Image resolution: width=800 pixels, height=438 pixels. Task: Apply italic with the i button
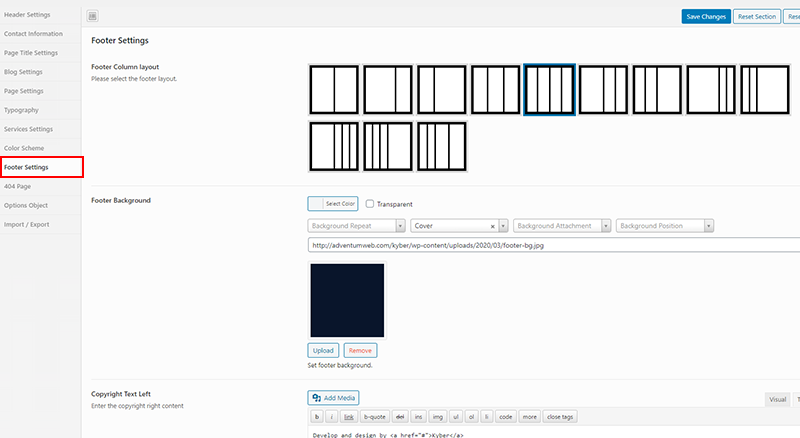(x=332, y=417)
